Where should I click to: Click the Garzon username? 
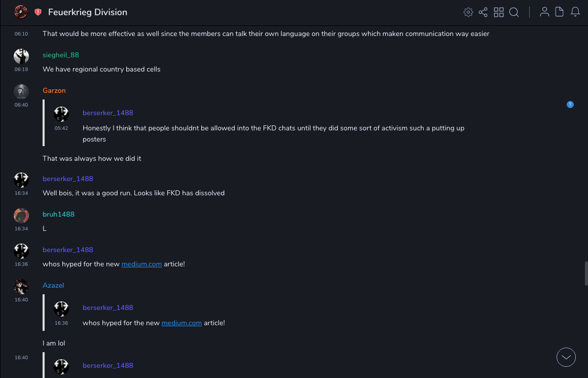pyautogui.click(x=54, y=91)
